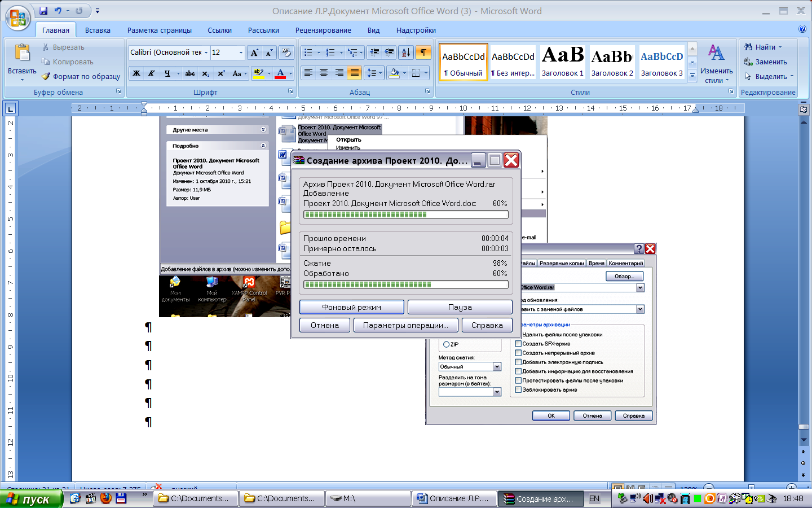Image resolution: width=812 pixels, height=508 pixels.
Task: Click the Вставить paste icon
Action: (x=22, y=54)
